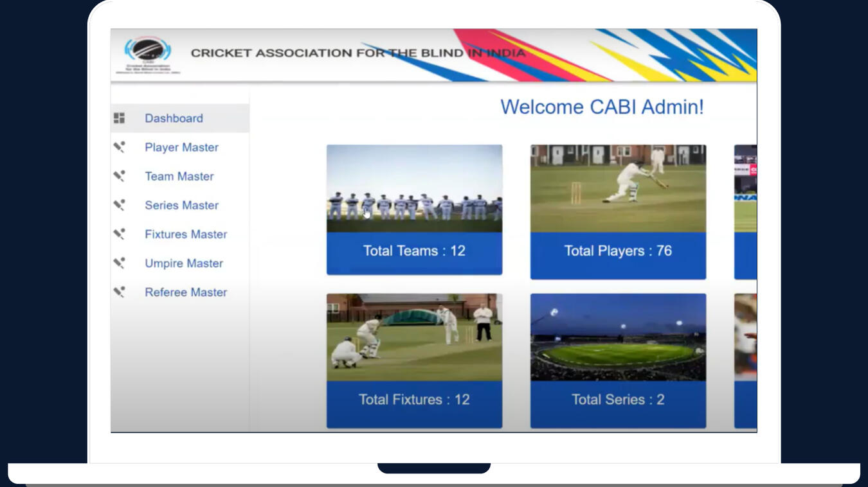Click the floodlit stadium image
868x487 pixels.
[x=618, y=337]
